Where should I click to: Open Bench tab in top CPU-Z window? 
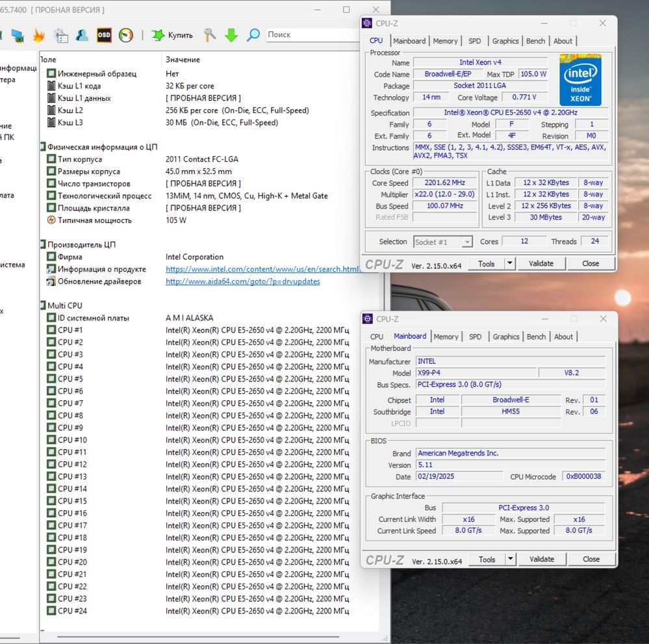[x=535, y=41]
